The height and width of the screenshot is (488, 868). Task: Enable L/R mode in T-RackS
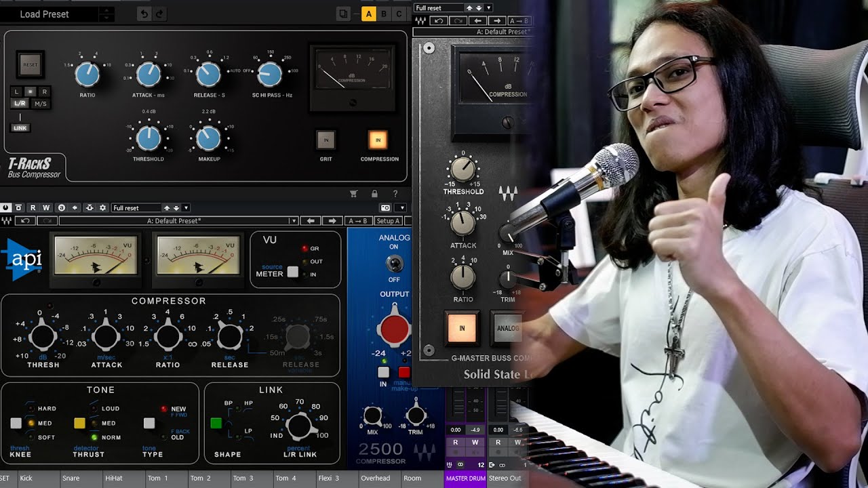[20, 104]
